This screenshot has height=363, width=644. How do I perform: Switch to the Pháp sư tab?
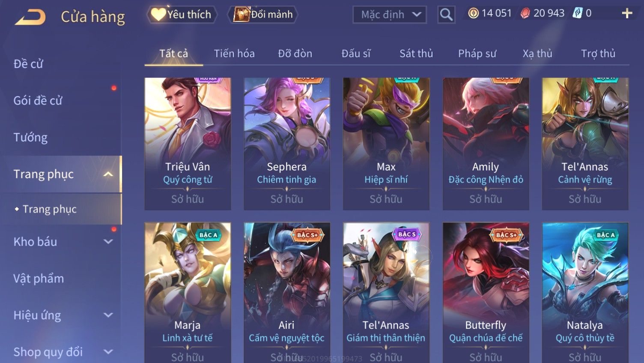coord(477,54)
